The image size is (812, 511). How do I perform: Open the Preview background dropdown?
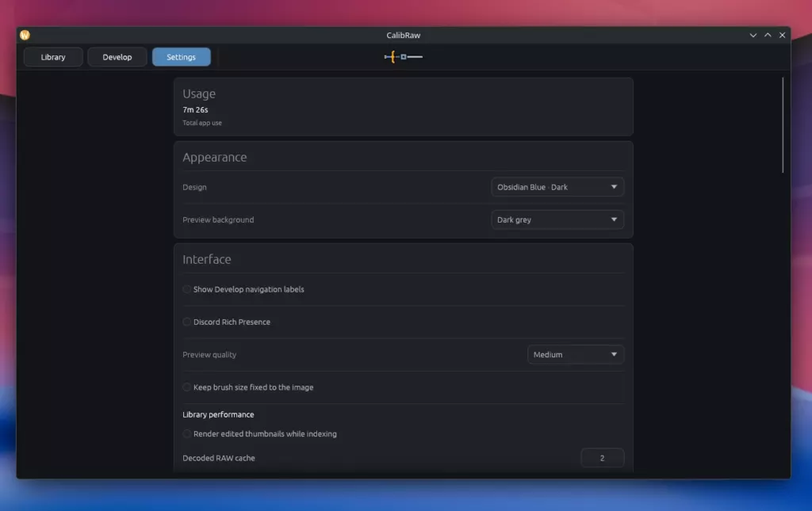(557, 219)
